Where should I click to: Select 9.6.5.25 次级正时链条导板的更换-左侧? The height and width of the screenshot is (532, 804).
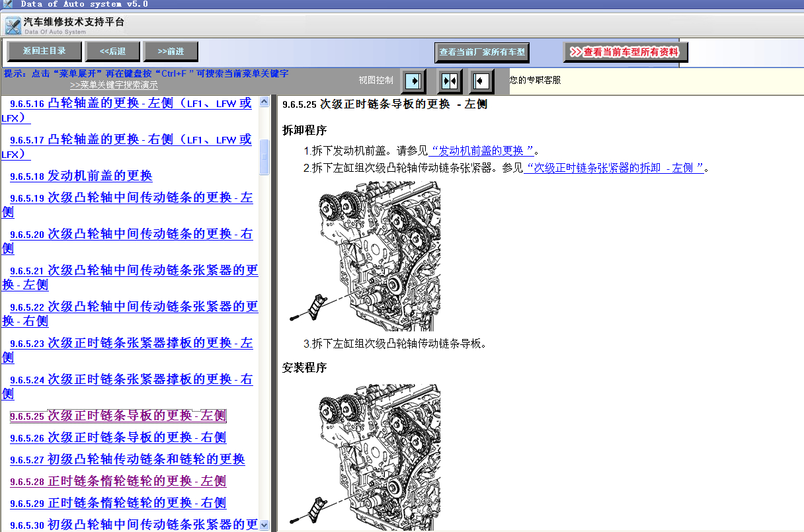pos(118,416)
